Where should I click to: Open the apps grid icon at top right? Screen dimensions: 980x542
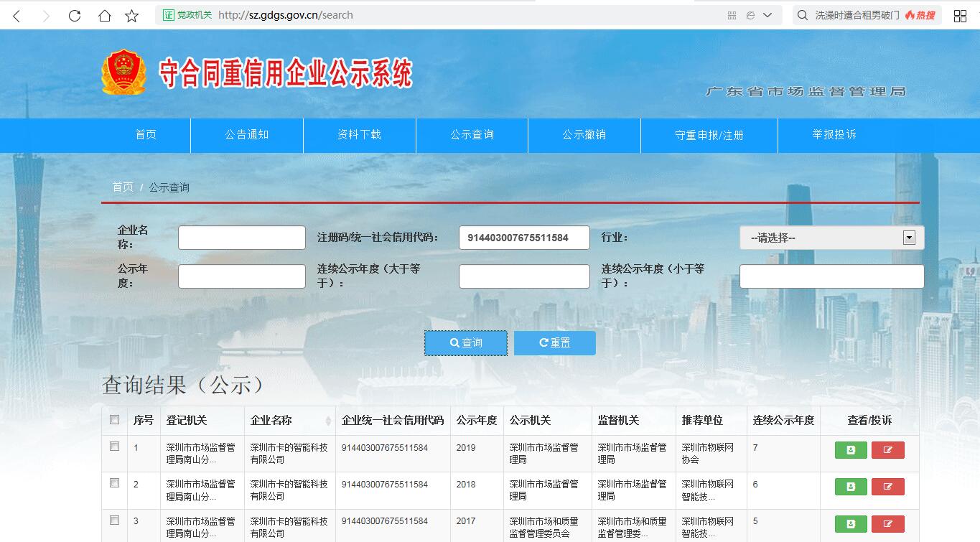(x=961, y=14)
